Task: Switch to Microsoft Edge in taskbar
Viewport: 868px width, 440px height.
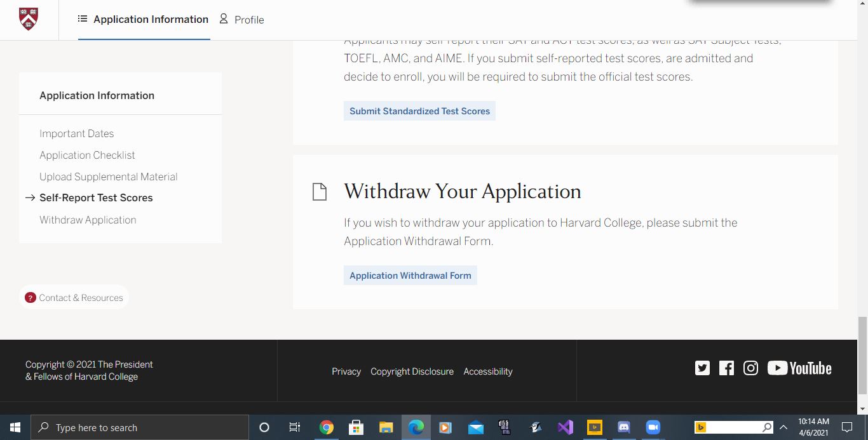Action: (x=416, y=427)
